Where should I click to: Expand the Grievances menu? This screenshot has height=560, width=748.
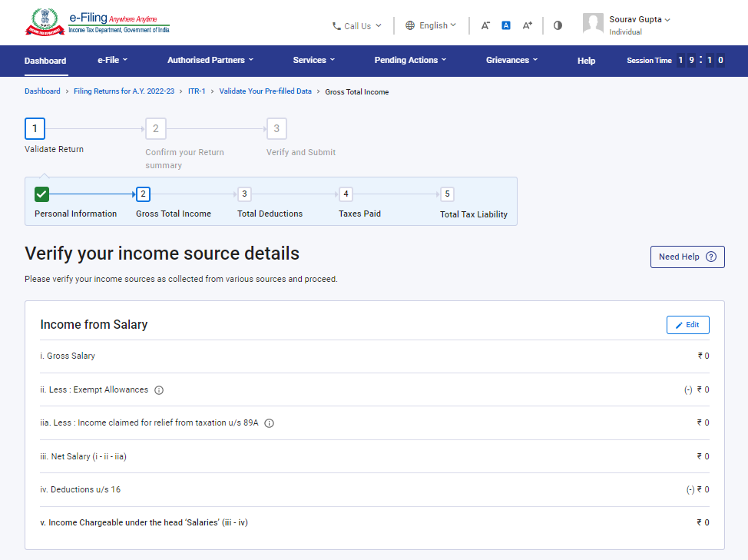[512, 60]
